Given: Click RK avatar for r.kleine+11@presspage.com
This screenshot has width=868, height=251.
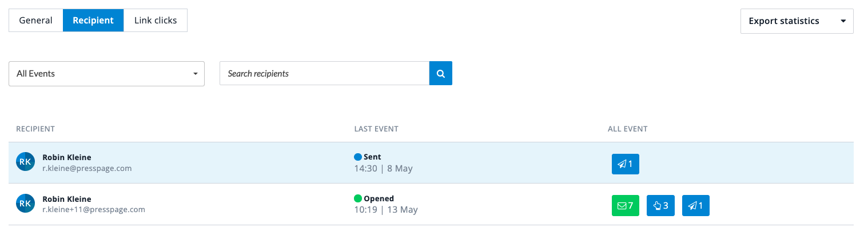Looking at the screenshot, I should 25,203.
